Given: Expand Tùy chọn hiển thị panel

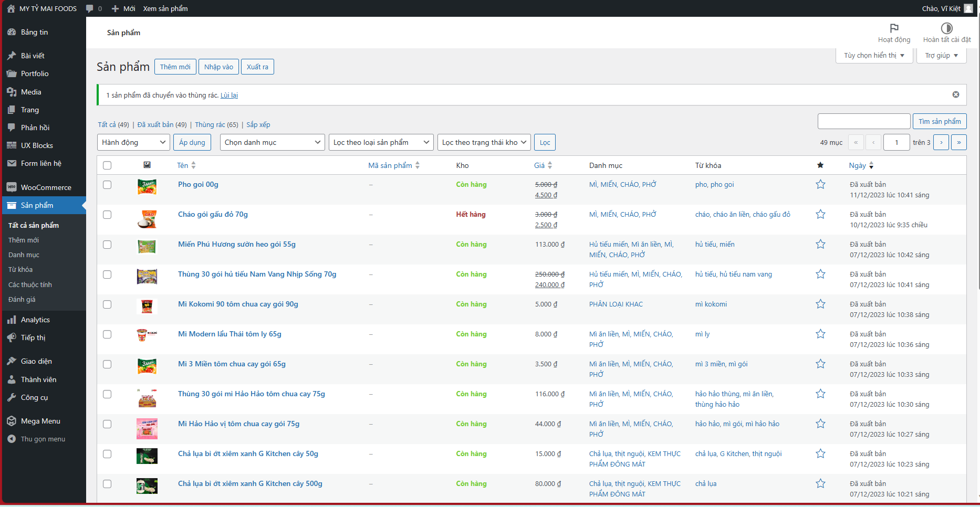Looking at the screenshot, I should [874, 55].
